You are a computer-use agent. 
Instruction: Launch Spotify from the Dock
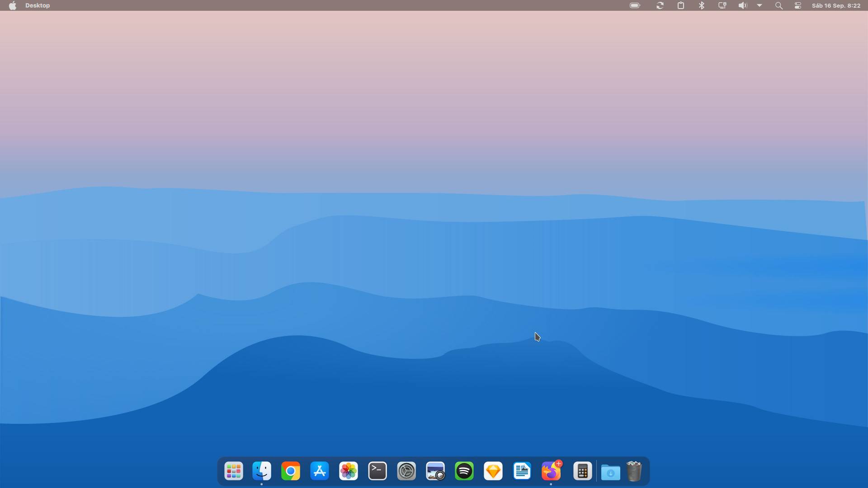click(464, 471)
